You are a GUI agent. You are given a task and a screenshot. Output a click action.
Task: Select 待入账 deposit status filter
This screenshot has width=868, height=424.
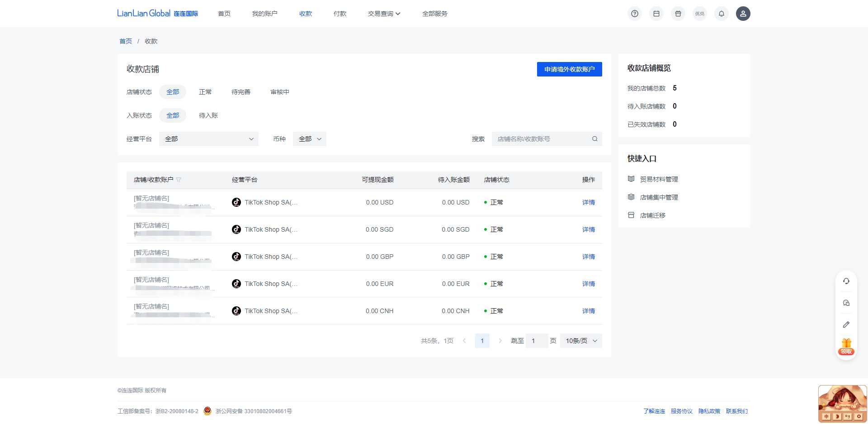click(208, 115)
